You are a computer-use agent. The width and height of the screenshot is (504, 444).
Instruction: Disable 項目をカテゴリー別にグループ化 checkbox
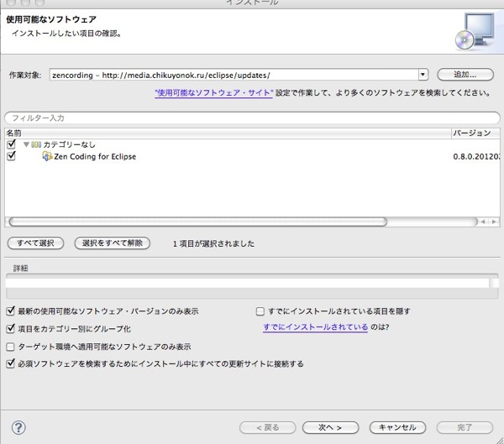(11, 329)
